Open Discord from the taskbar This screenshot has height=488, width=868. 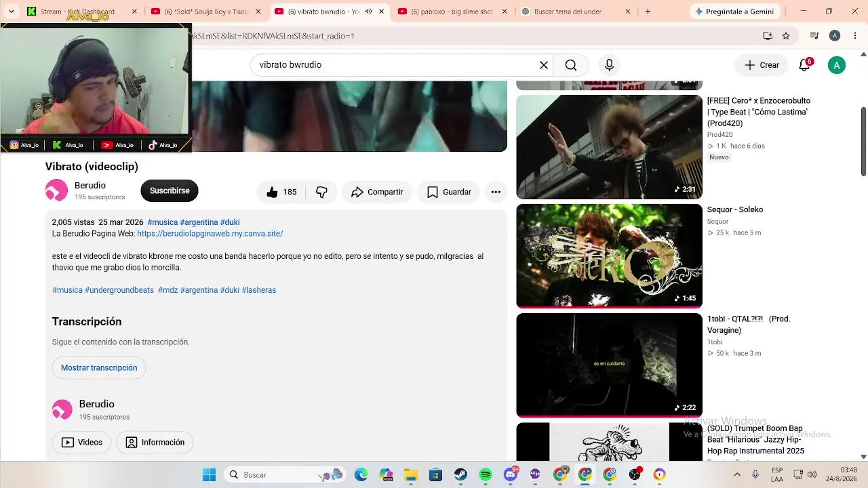[x=511, y=474]
